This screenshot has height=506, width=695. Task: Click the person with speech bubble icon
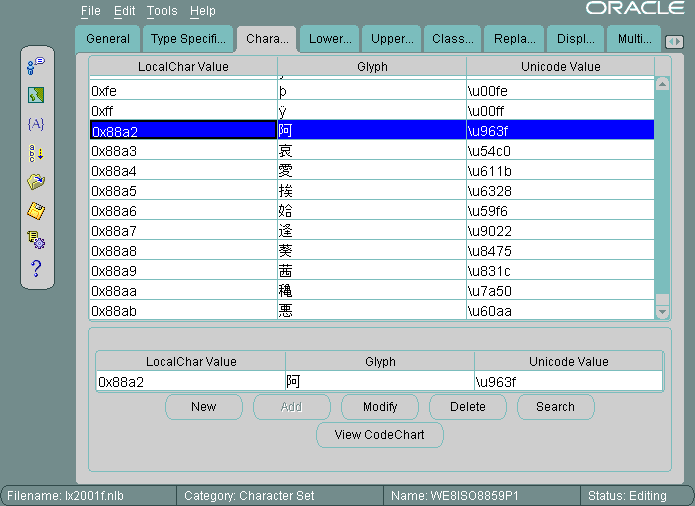tap(36, 67)
